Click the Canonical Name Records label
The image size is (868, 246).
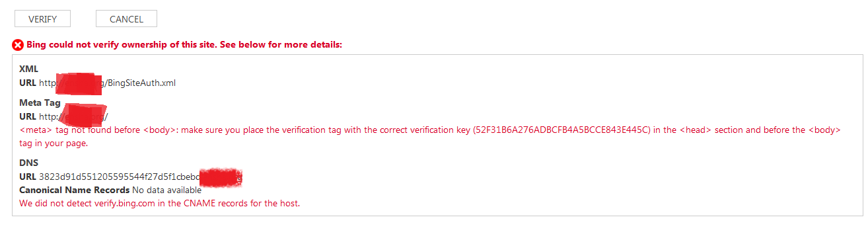(x=75, y=190)
